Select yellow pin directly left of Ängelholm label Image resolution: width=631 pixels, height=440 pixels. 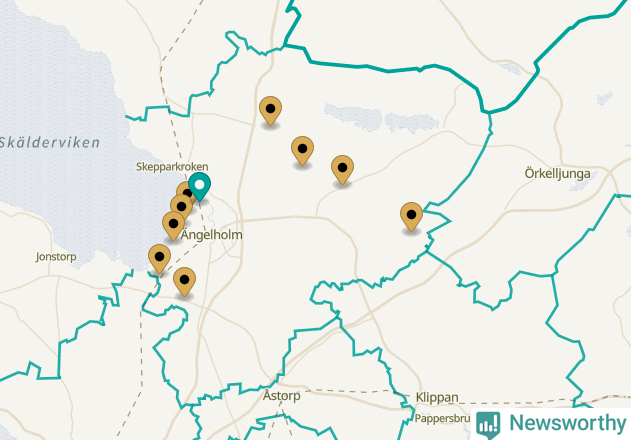tap(173, 225)
